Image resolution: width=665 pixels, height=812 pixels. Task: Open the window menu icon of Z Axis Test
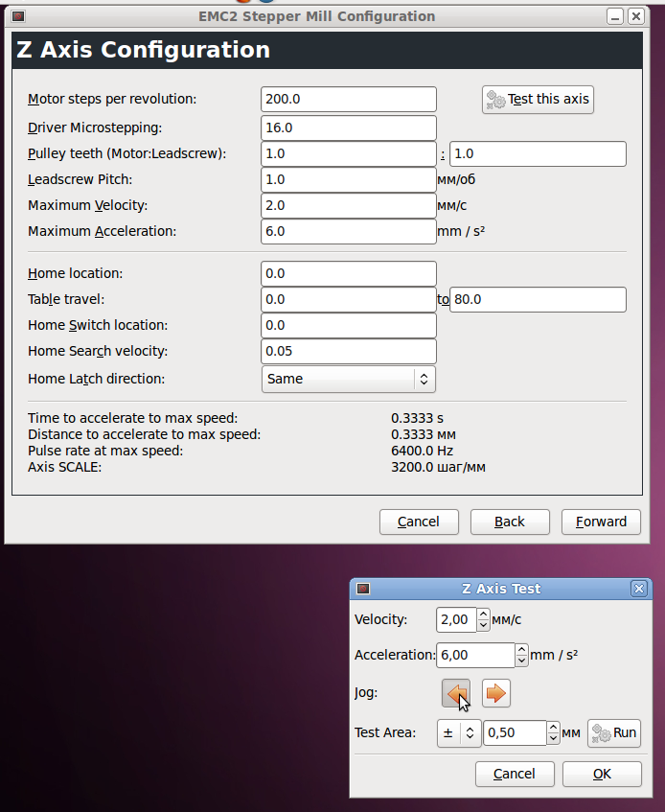pyautogui.click(x=363, y=589)
